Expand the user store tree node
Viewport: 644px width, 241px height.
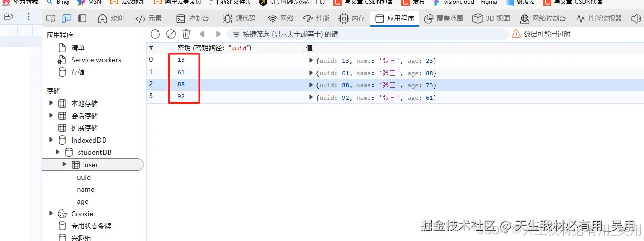pos(64,164)
